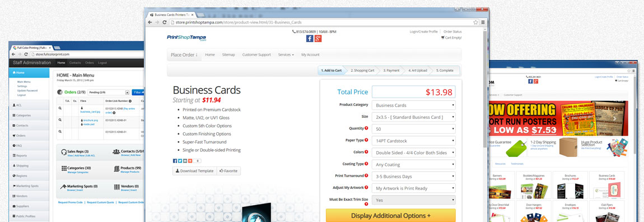Screen dimensions: 644x222
Task: Open the Chrome menu in the PrintShopTampa window
Action: click(483, 22)
